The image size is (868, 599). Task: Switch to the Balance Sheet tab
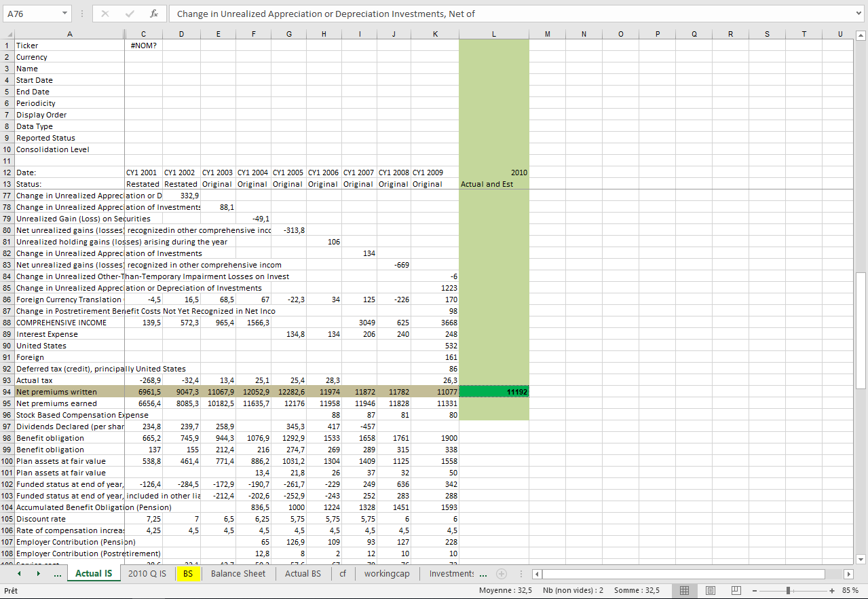click(x=238, y=574)
